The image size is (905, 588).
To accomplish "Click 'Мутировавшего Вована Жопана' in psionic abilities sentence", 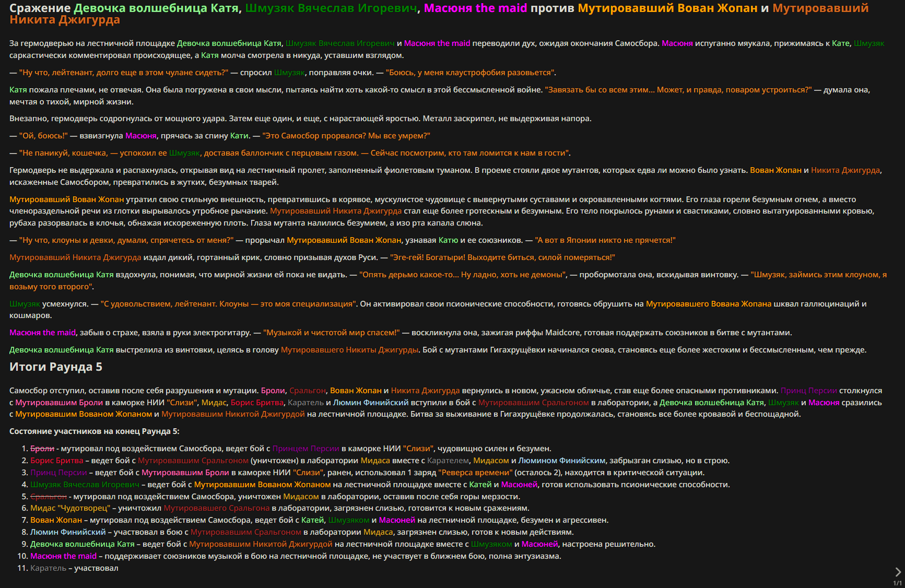I will (709, 304).
